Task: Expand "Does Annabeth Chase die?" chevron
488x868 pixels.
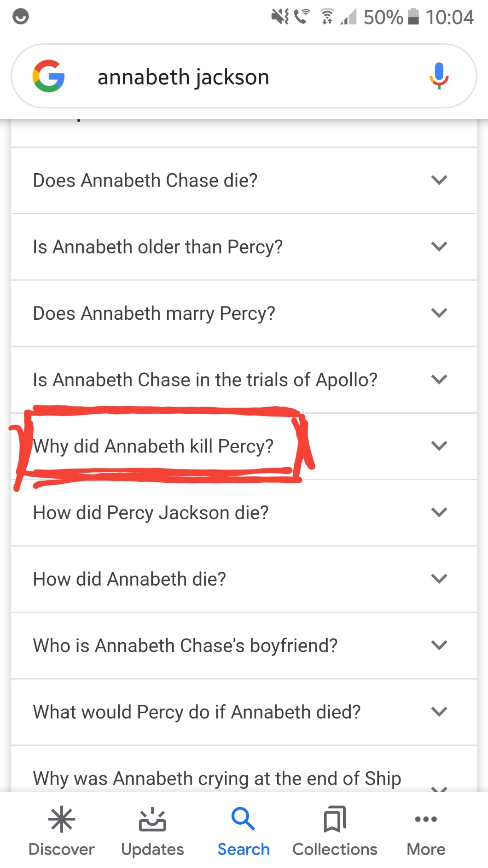Action: (439, 180)
